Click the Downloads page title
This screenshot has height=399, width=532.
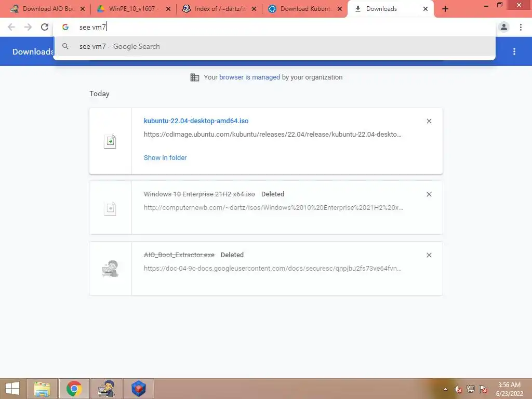[x=33, y=51]
